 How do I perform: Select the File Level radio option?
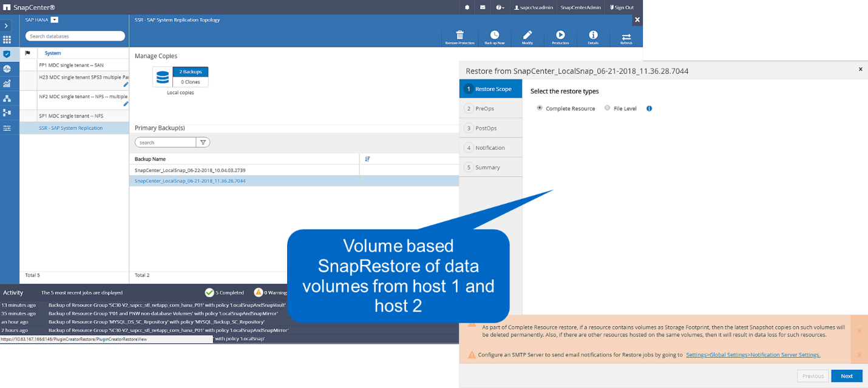(608, 108)
